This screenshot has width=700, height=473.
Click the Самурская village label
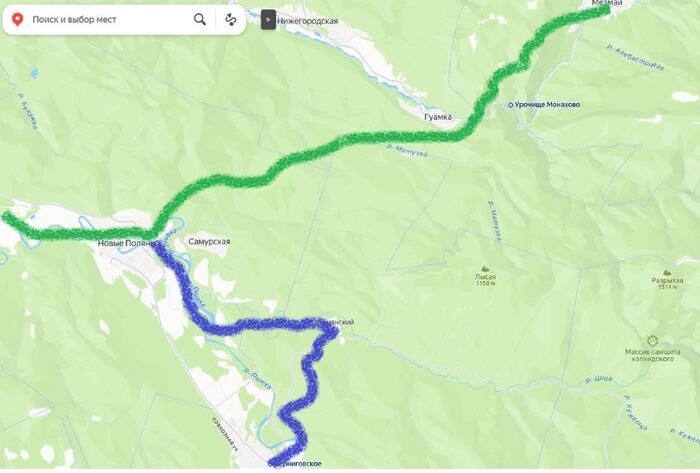[x=209, y=241]
